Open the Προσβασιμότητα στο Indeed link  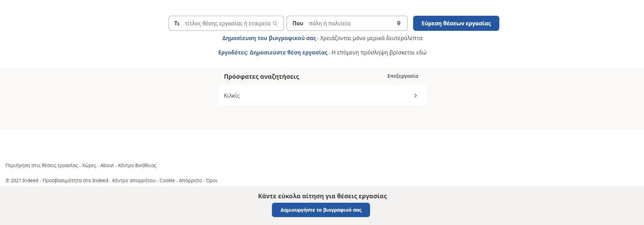[x=74, y=180]
